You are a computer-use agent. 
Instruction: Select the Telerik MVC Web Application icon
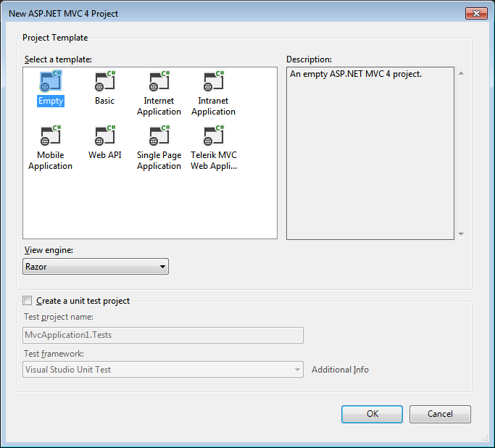[x=213, y=136]
